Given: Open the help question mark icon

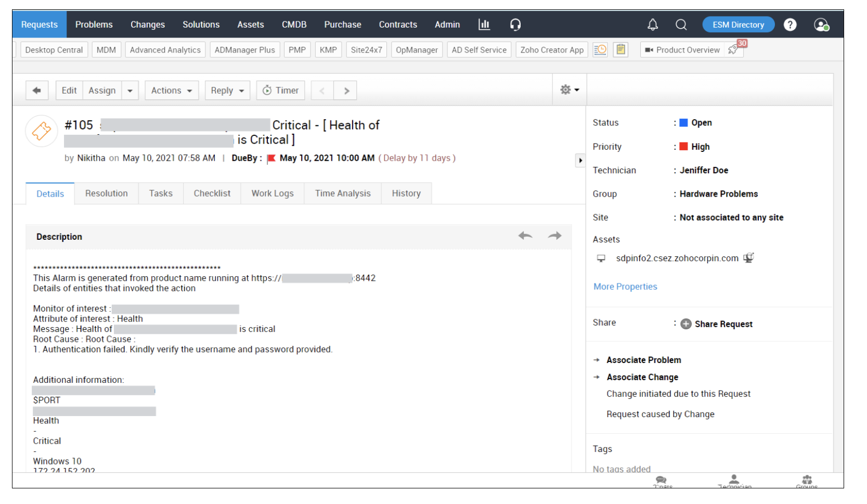Looking at the screenshot, I should [x=790, y=24].
